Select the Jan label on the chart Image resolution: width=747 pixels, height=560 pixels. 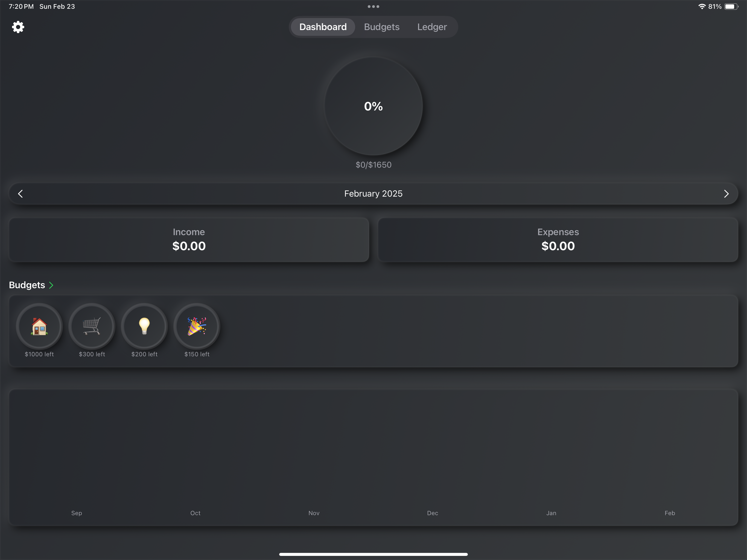pyautogui.click(x=551, y=513)
